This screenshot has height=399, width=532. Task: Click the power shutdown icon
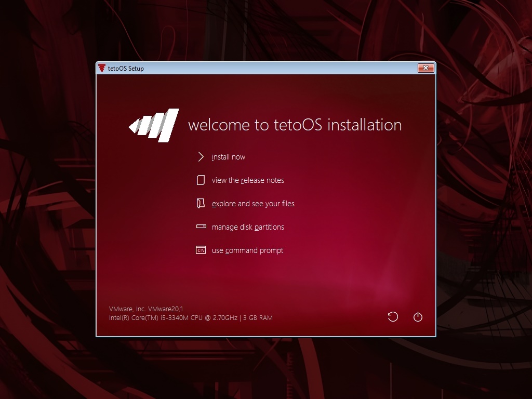pyautogui.click(x=418, y=317)
